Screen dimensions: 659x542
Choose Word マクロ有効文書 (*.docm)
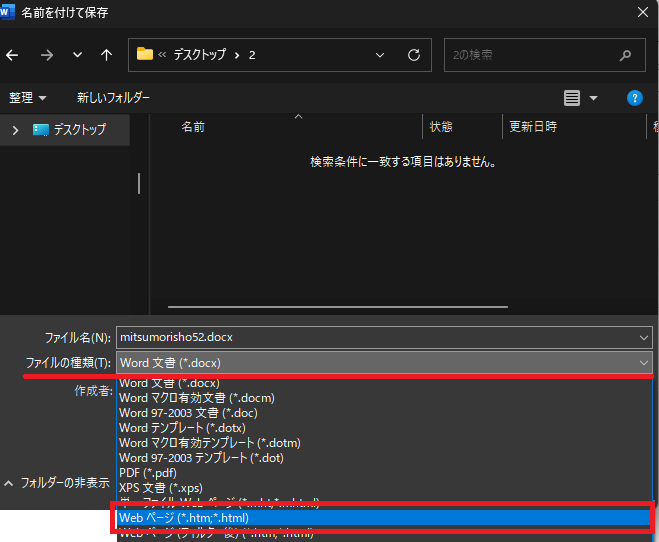(384, 398)
